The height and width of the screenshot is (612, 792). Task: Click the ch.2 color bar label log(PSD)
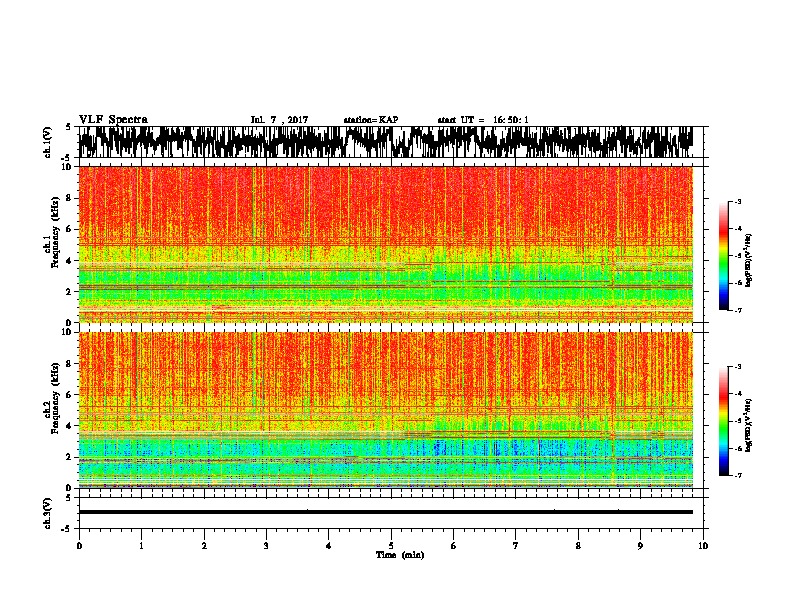pyautogui.click(x=749, y=425)
